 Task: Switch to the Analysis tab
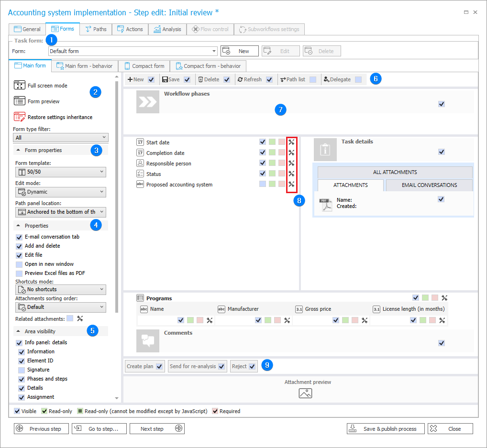point(167,29)
